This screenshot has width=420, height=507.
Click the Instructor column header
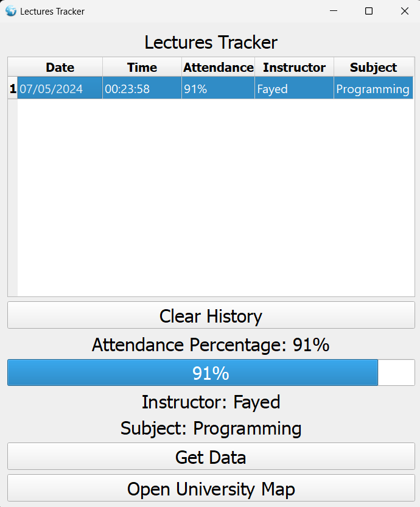coord(294,68)
